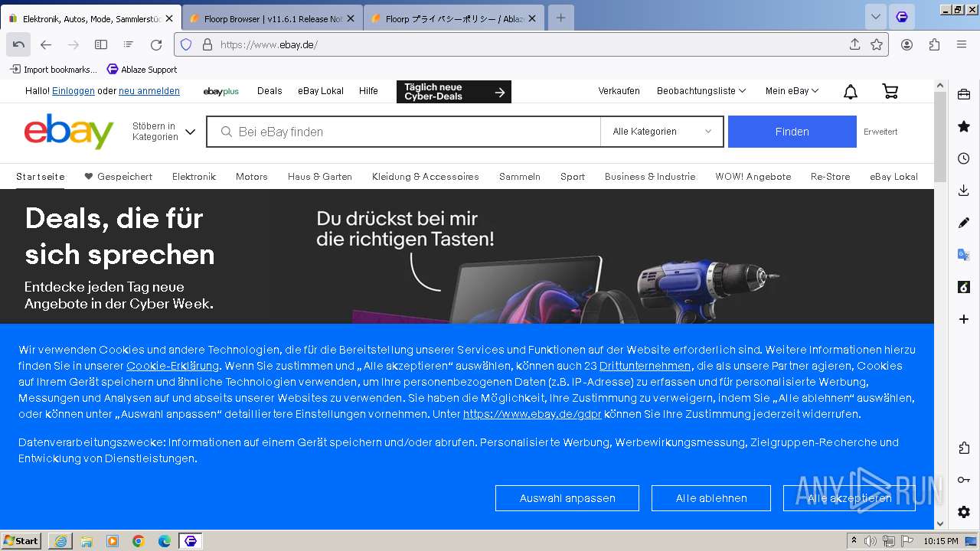Select the Motors category menu item
The image size is (980, 551).
[252, 176]
